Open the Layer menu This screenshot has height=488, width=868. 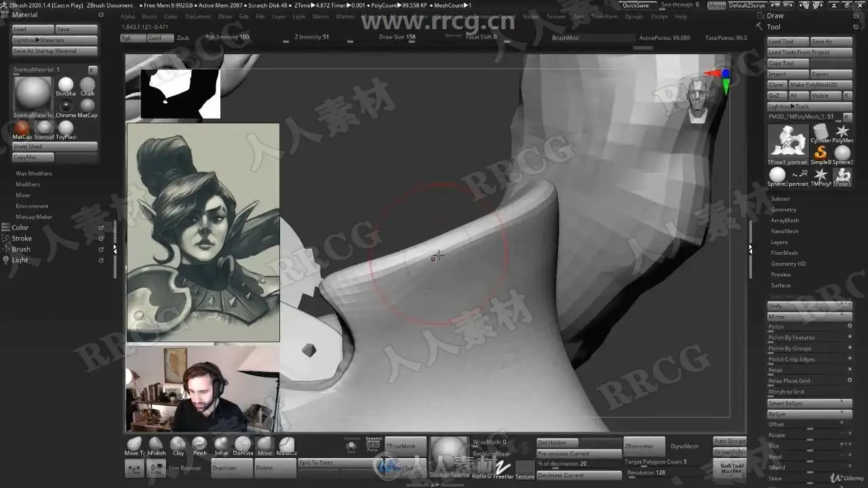(279, 16)
